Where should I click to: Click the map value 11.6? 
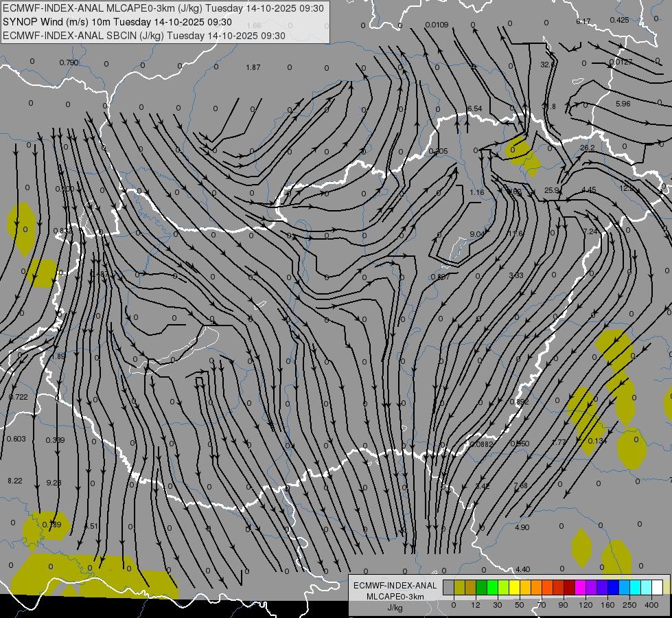[x=515, y=233]
